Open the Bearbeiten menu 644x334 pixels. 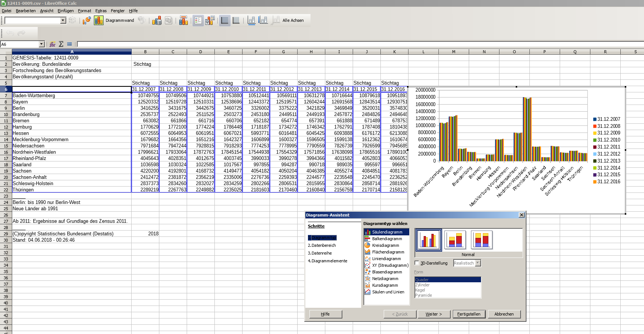(26, 11)
